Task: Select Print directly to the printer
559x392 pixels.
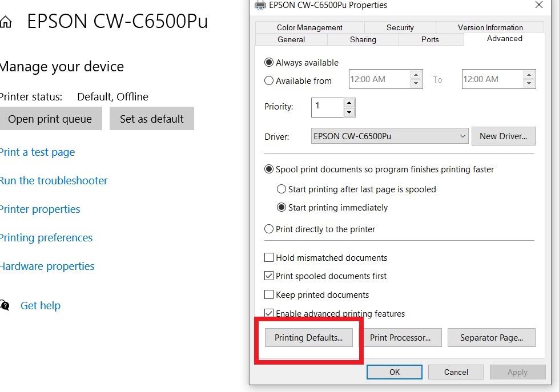Action: click(269, 229)
